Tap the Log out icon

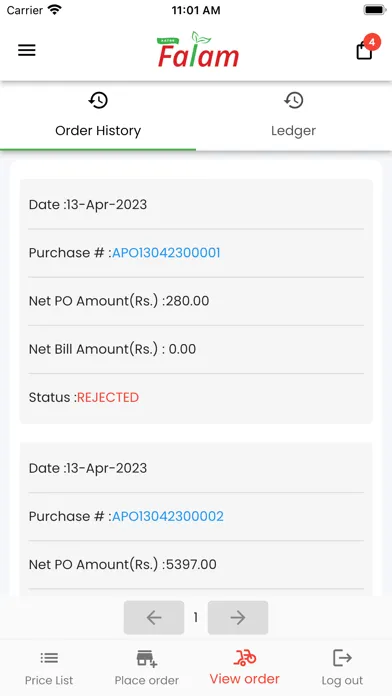point(342,658)
